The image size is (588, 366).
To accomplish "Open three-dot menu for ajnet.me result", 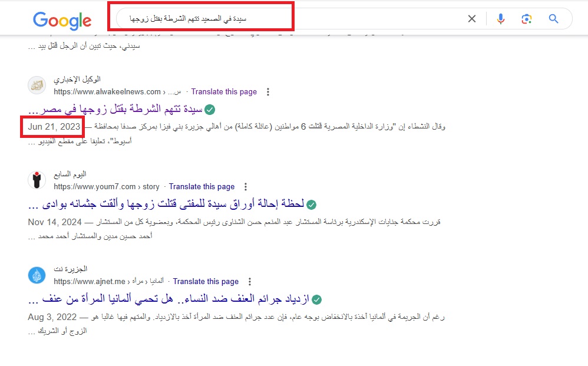I will click(250, 282).
